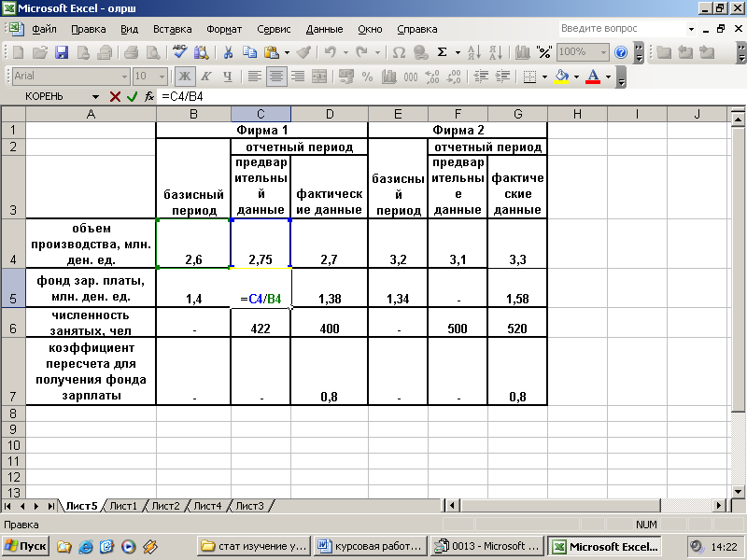Sort descending Z to A icon
This screenshot has height=560, width=747.
pyautogui.click(x=496, y=52)
